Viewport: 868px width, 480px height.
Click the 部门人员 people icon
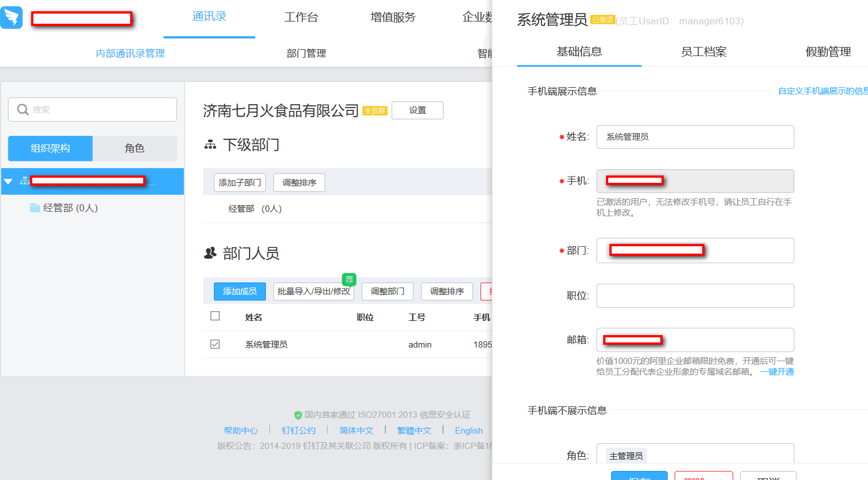click(210, 253)
